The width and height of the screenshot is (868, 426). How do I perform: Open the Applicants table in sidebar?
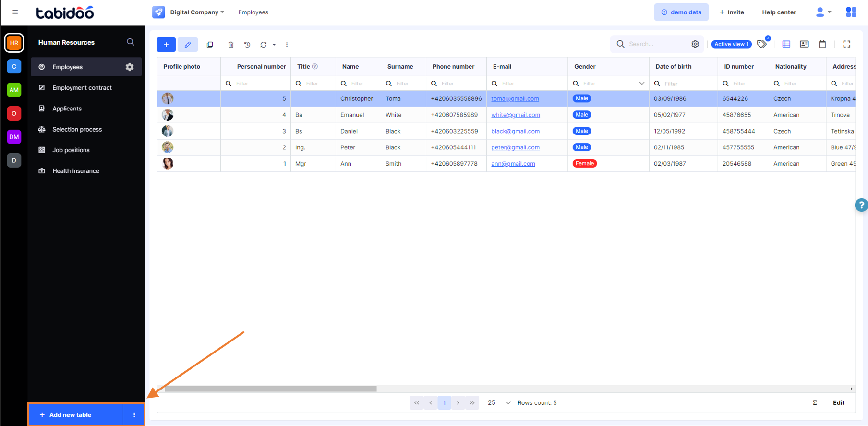pyautogui.click(x=67, y=109)
